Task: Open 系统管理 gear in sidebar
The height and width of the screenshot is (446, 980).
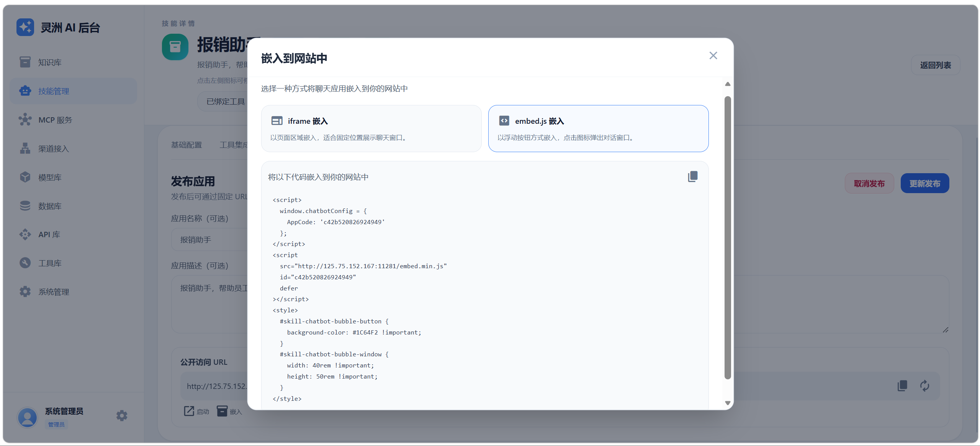Action: 25,292
